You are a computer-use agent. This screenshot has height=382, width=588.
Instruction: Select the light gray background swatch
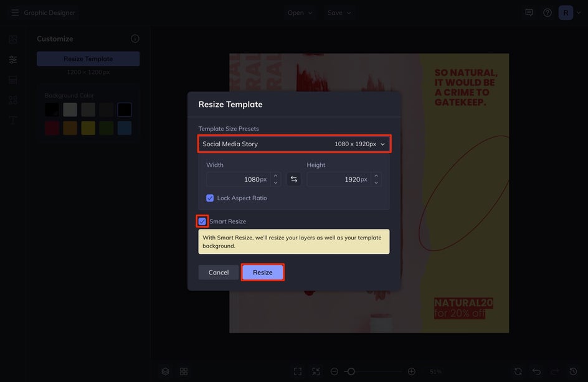pos(70,109)
